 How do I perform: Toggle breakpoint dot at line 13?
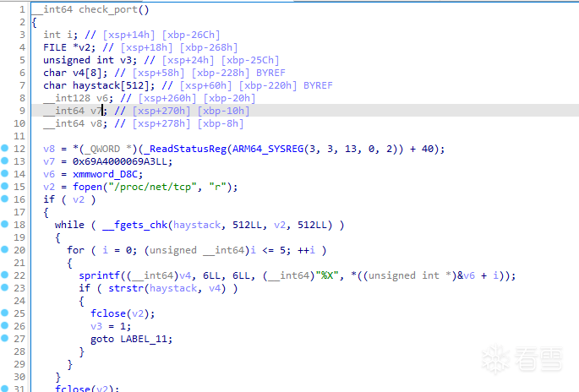4,161
